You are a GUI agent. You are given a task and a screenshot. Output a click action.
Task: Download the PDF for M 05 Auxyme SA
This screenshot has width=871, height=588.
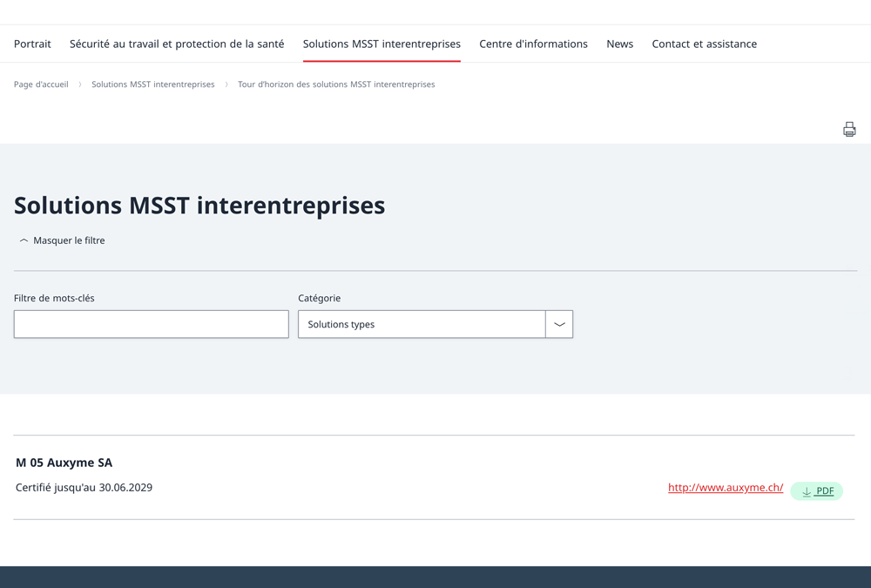pos(816,490)
